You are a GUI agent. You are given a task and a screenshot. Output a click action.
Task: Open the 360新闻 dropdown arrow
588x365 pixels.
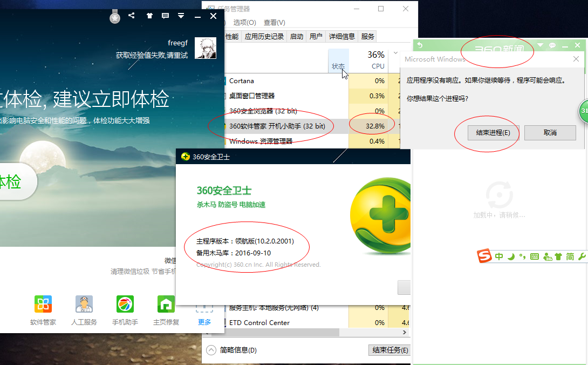(x=539, y=45)
